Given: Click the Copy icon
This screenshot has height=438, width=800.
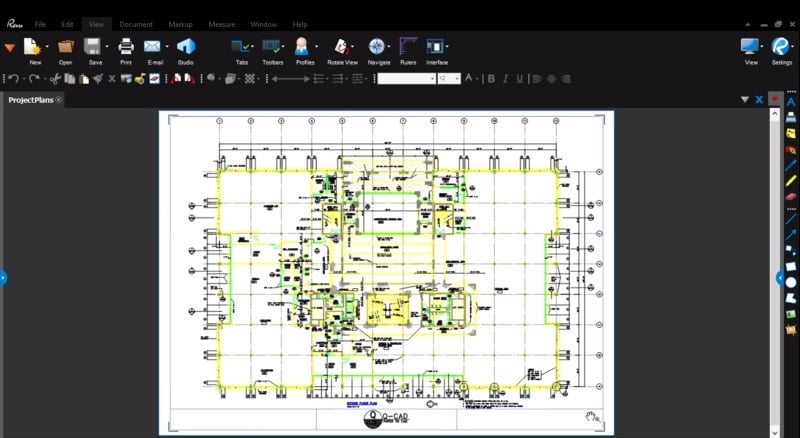Looking at the screenshot, I should tap(70, 79).
